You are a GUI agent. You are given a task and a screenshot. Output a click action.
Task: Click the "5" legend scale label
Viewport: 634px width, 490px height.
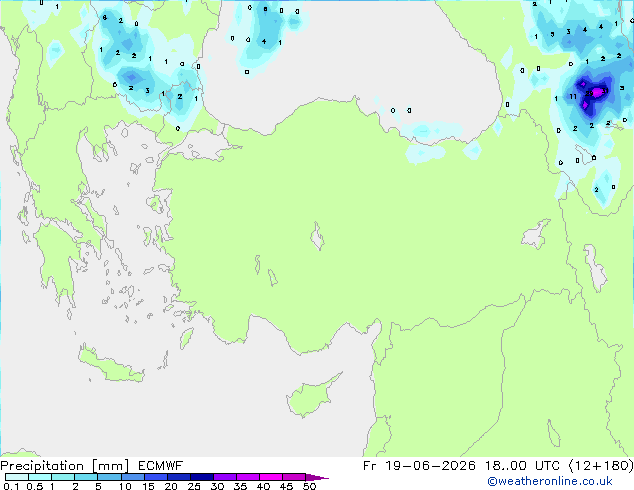point(98,486)
